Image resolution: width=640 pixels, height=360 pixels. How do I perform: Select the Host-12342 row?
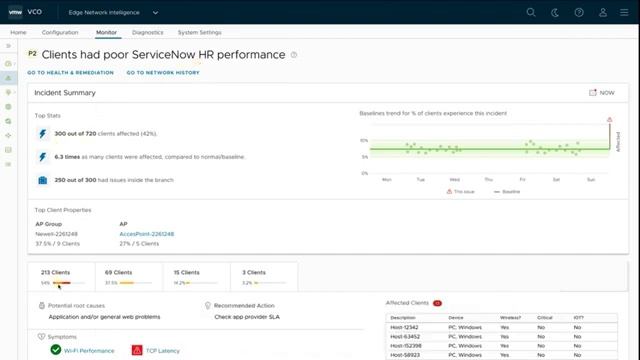pyautogui.click(x=501, y=327)
